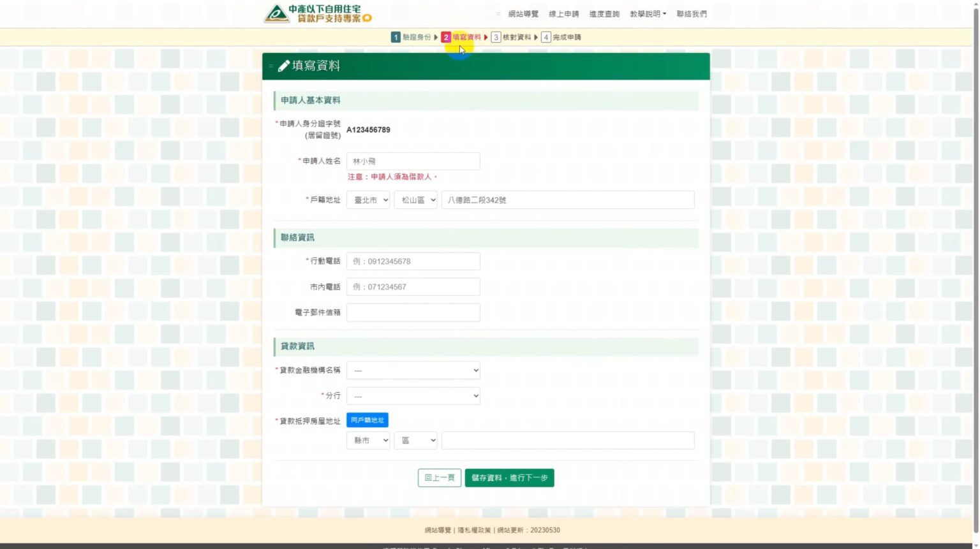This screenshot has height=549, width=980.
Task: Click the 貸款資訊 section heading
Action: 297,346
